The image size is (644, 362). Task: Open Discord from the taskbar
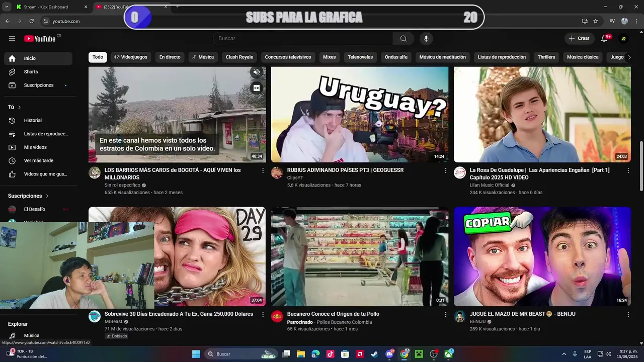click(389, 354)
